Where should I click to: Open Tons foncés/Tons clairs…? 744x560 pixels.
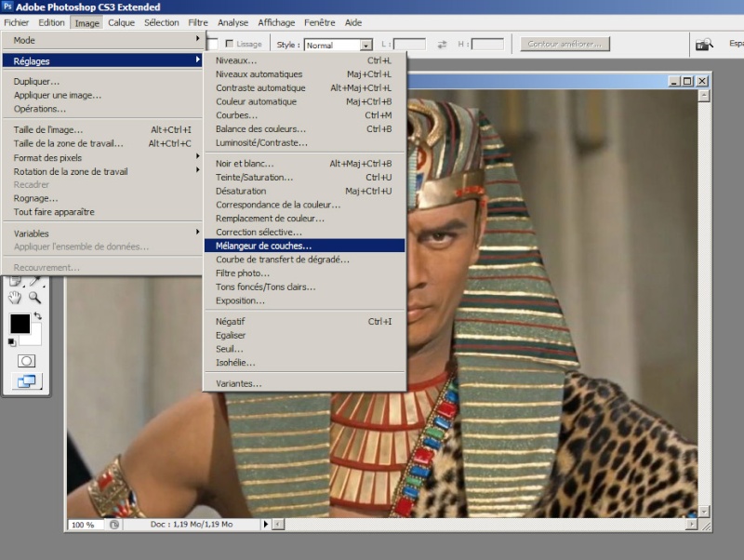(304, 287)
